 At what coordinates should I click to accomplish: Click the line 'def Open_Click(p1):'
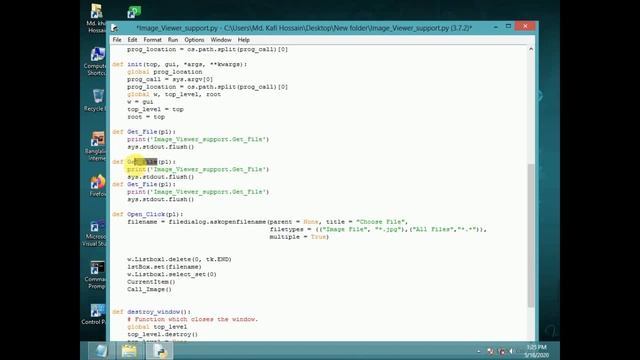pos(148,214)
